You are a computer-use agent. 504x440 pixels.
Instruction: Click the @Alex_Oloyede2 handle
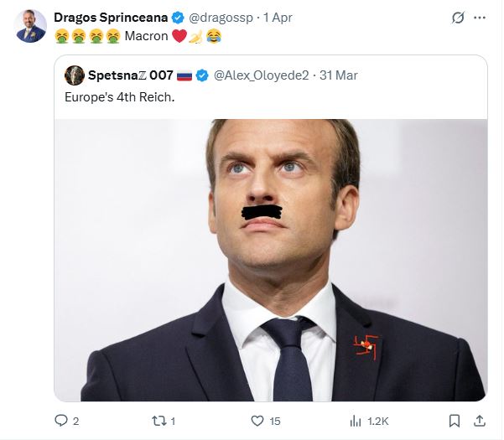(261, 75)
